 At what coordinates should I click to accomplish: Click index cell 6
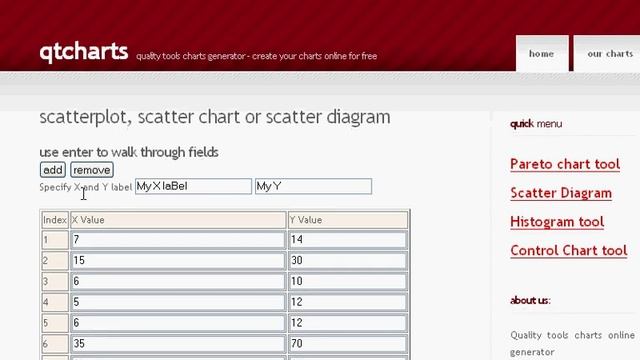pyautogui.click(x=55, y=344)
